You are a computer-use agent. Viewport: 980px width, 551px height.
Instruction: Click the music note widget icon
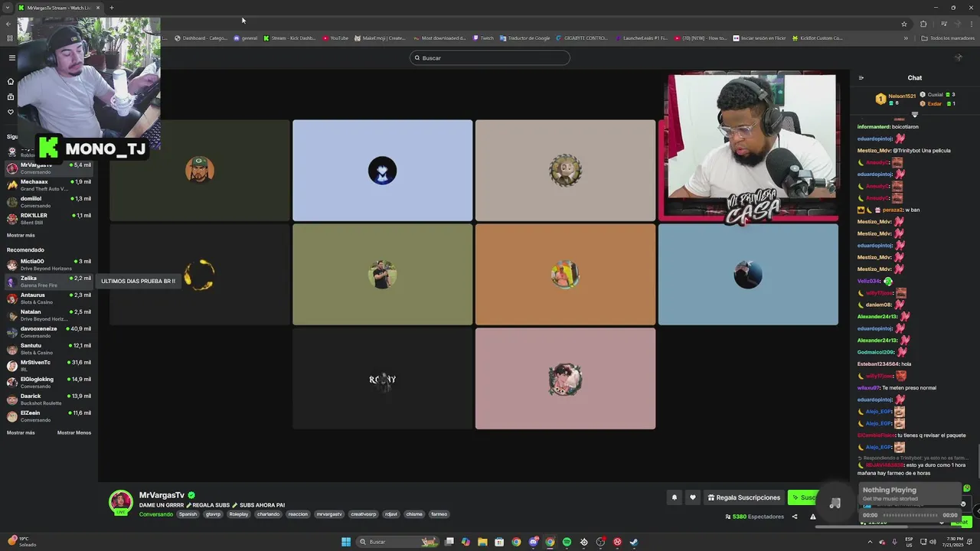pyautogui.click(x=835, y=503)
